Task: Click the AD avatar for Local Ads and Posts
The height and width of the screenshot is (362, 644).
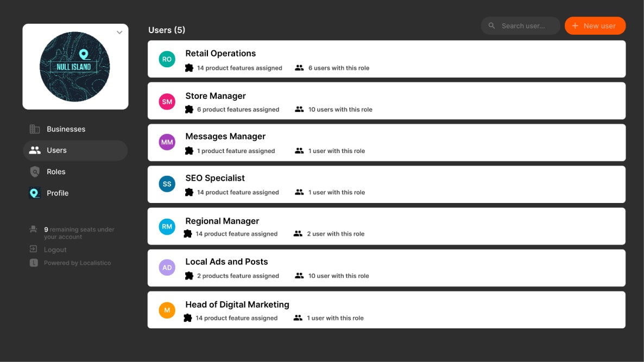Action: pos(167,268)
